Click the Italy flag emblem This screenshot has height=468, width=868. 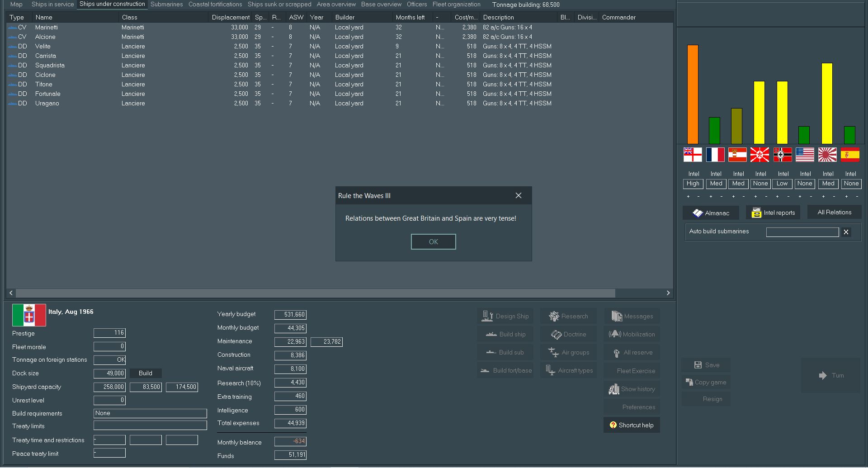point(29,315)
